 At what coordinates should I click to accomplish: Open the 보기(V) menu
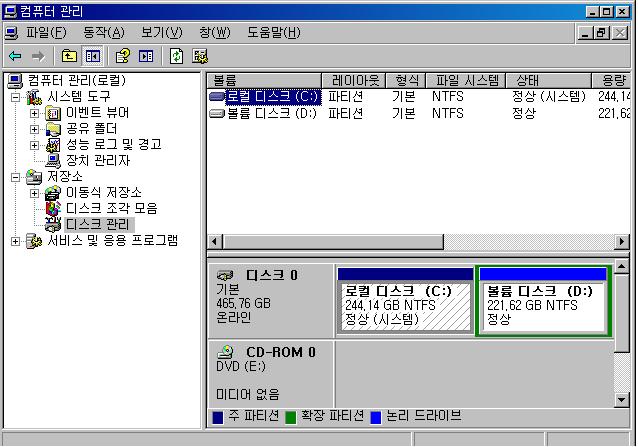[x=161, y=33]
